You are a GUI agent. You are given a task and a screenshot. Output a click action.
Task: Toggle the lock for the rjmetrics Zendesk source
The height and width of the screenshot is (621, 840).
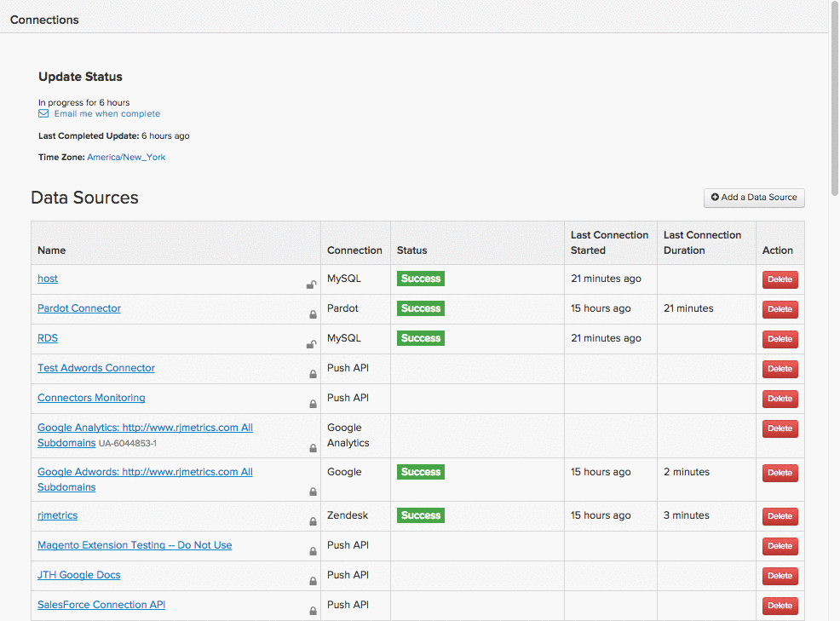pos(312,521)
